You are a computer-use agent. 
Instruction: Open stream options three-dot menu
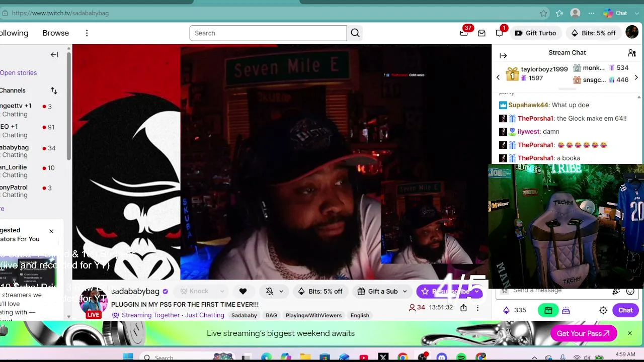tap(477, 308)
